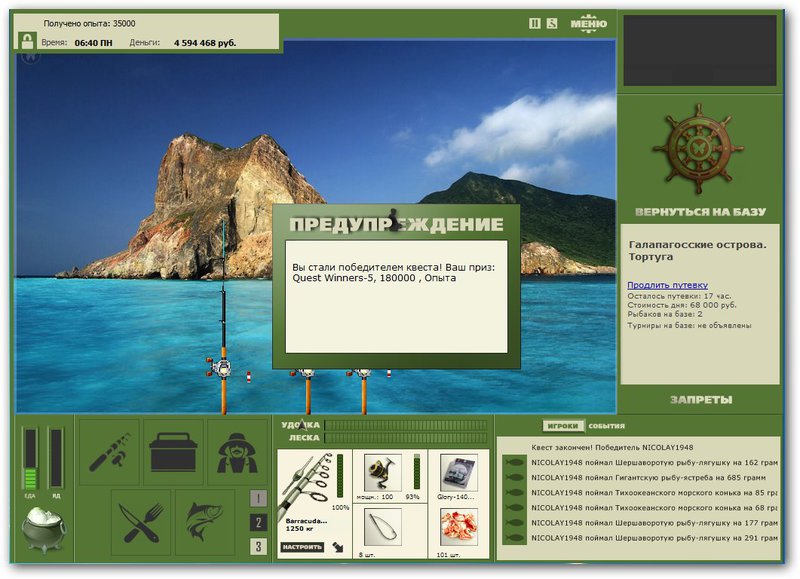Open the fish catch icon panel
The width and height of the screenshot is (800, 579).
[205, 522]
